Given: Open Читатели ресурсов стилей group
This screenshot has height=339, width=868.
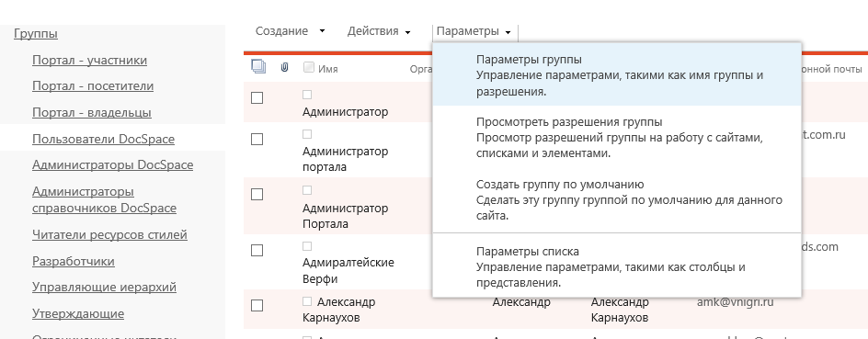Looking at the screenshot, I should click(109, 234).
